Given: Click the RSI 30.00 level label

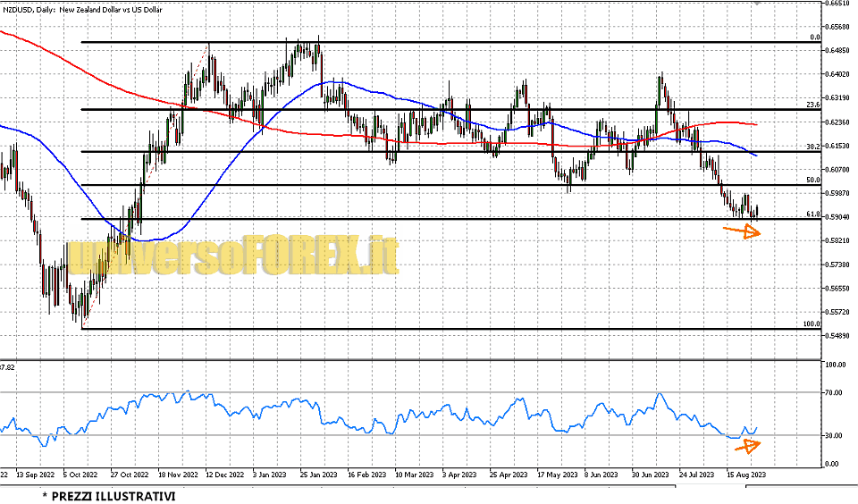Looking at the screenshot, I should click(x=836, y=435).
